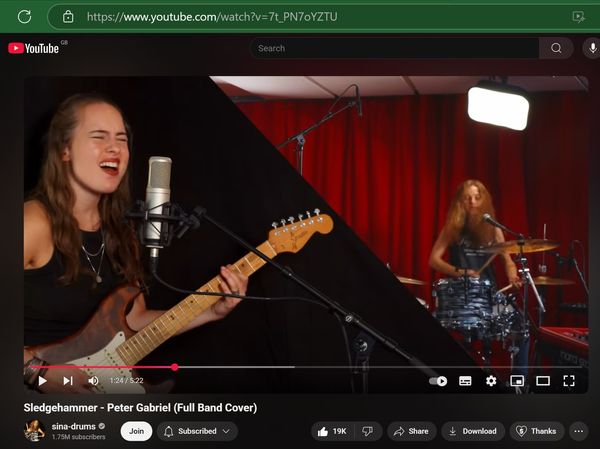The image size is (600, 449).
Task: Open the sina-drums channel avatar
Action: [x=34, y=431]
